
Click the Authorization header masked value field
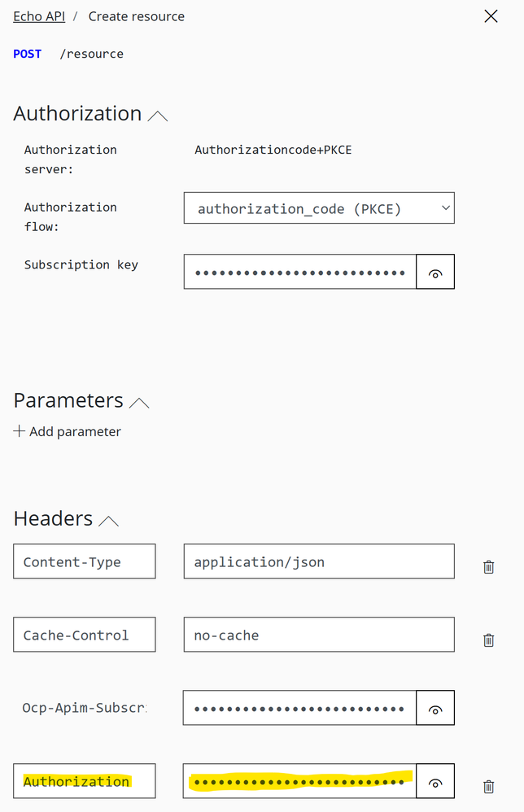tap(299, 781)
